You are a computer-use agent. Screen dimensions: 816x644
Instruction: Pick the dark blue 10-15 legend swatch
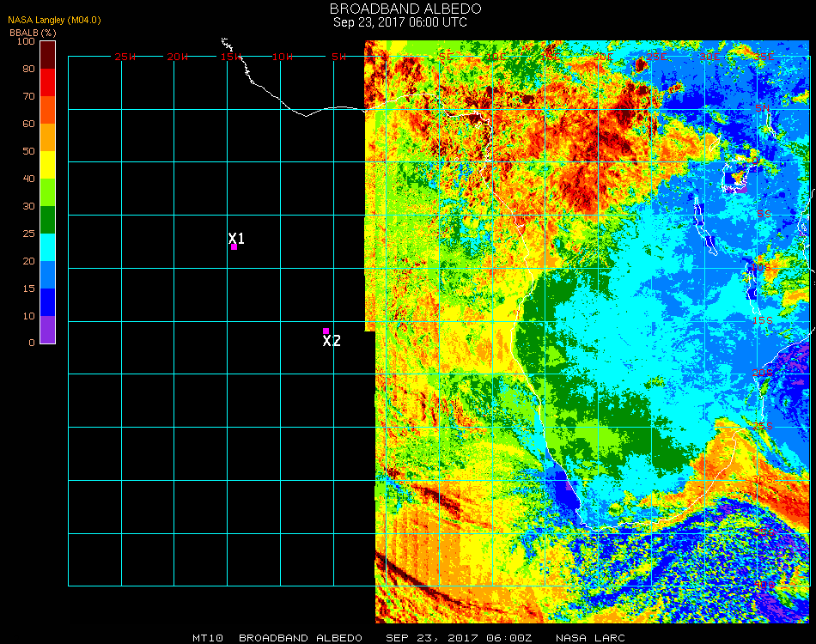click(48, 302)
